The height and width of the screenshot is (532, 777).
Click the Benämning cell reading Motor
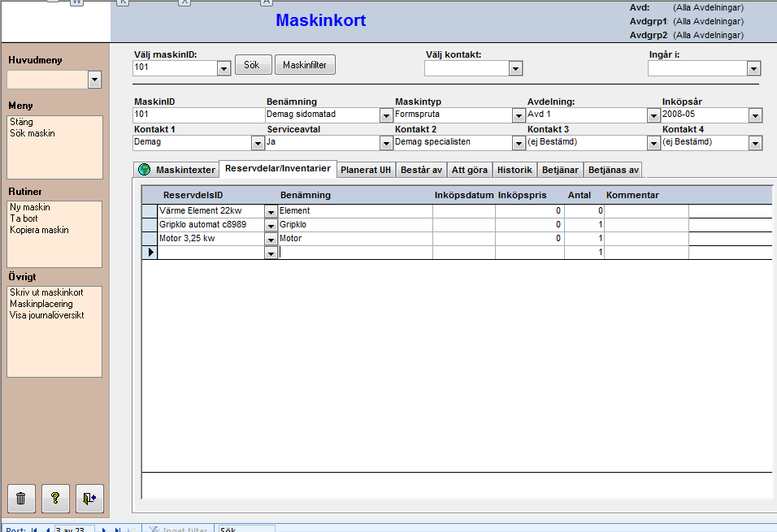[355, 239]
